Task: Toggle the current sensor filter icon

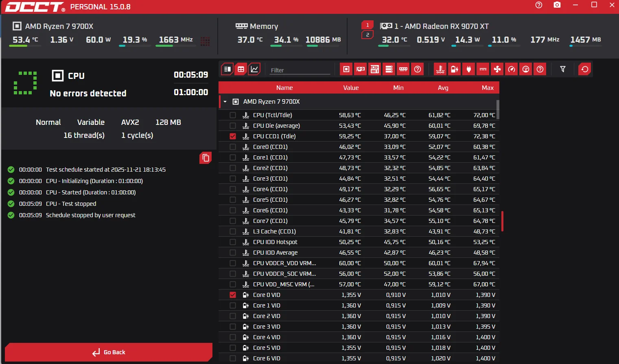Action: 483,69
